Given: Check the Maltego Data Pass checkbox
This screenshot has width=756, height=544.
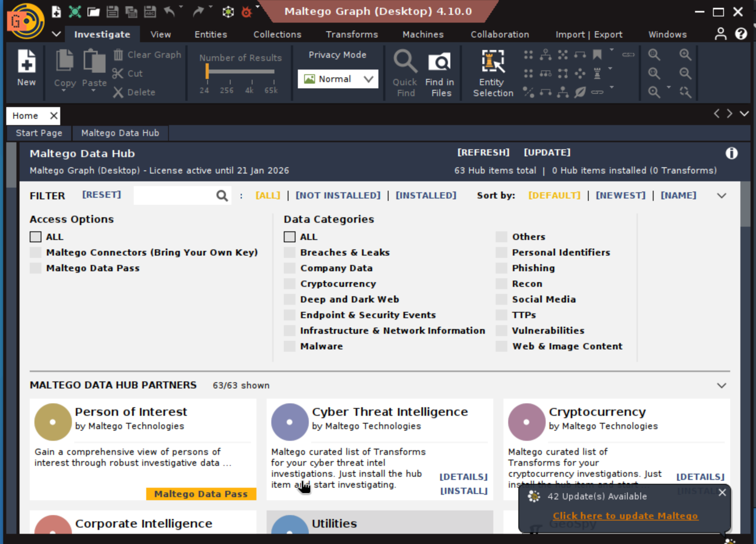Looking at the screenshot, I should (36, 268).
